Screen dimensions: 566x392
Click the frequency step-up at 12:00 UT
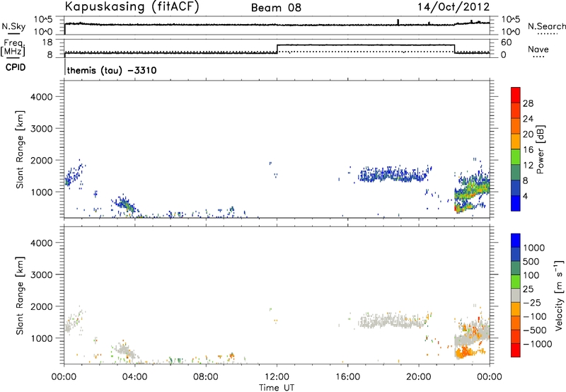[277, 49]
